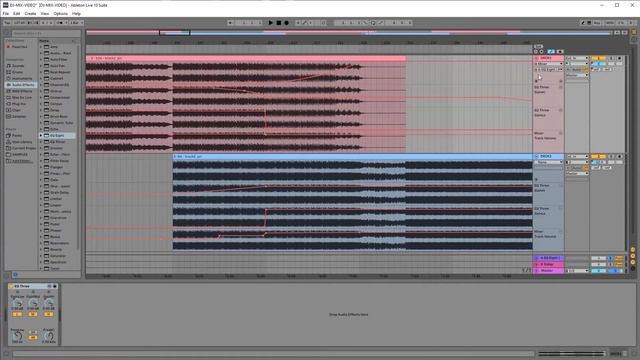Arm the DECK2 track for recording
Viewport: 640px width, 360px height.
coord(620,156)
